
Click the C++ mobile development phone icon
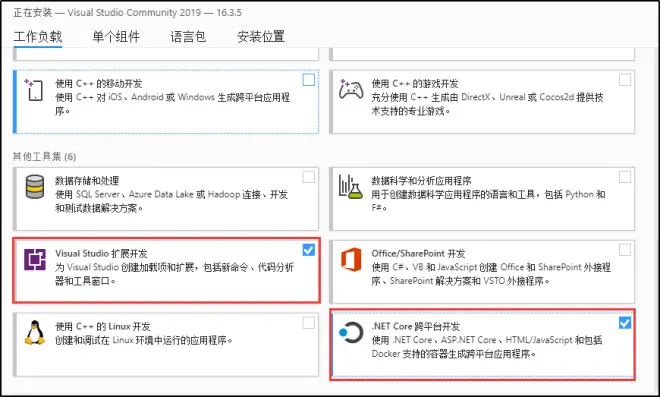tap(34, 89)
